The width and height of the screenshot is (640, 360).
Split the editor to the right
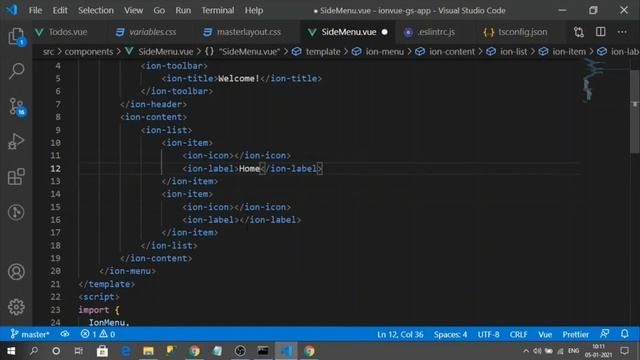[600, 32]
